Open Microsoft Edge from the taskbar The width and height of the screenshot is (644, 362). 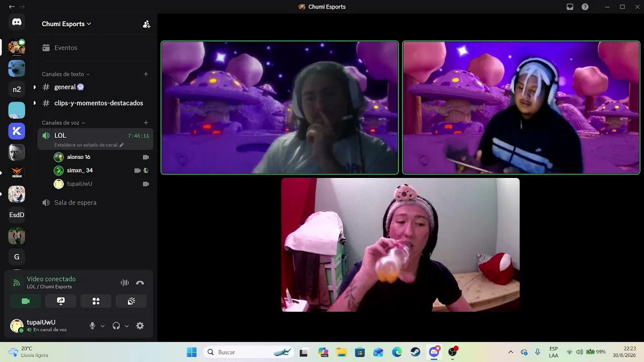(x=397, y=352)
